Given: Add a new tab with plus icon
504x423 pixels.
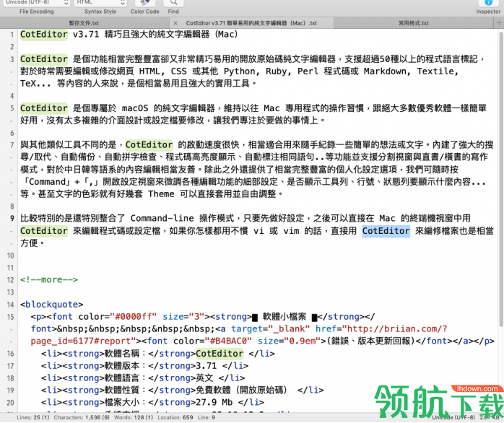Looking at the screenshot, I should coord(499,23).
